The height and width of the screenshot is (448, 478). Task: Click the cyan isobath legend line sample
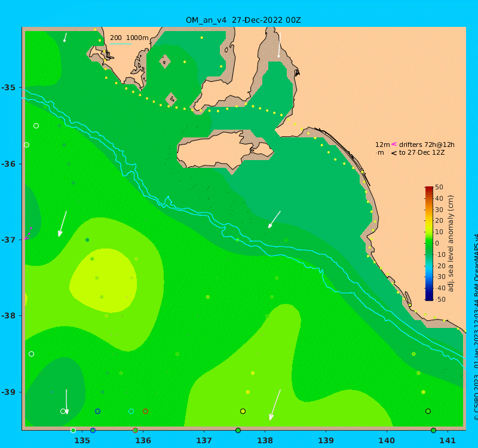tap(121, 44)
